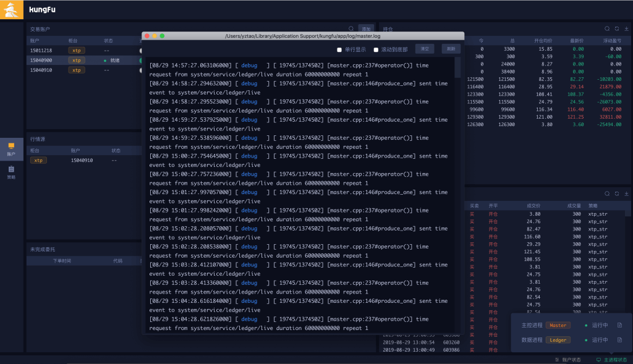Close the master.log window

[147, 36]
